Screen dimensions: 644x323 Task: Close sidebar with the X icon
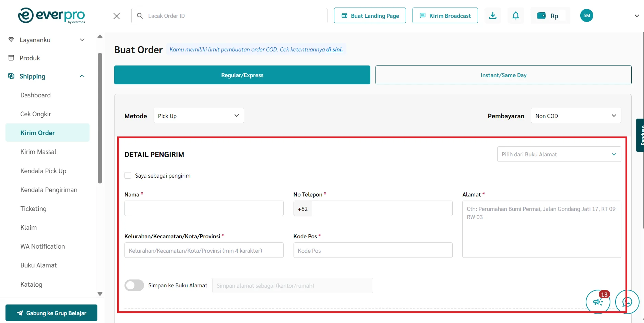[x=117, y=16]
